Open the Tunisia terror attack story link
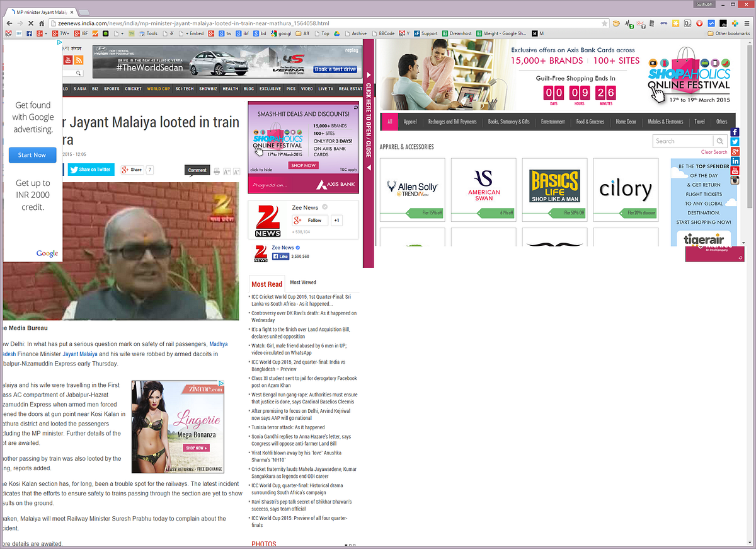756x549 pixels. coord(288,427)
